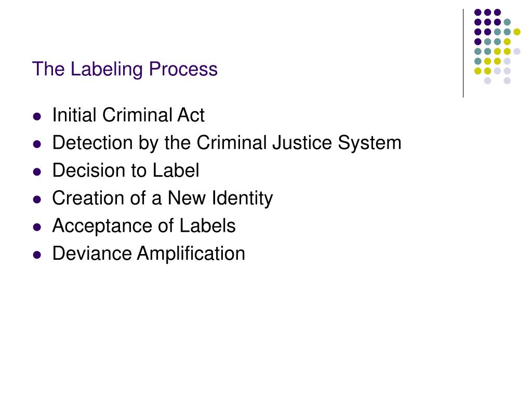Click the bullet dot before 'Decision to Label'

[37, 171]
